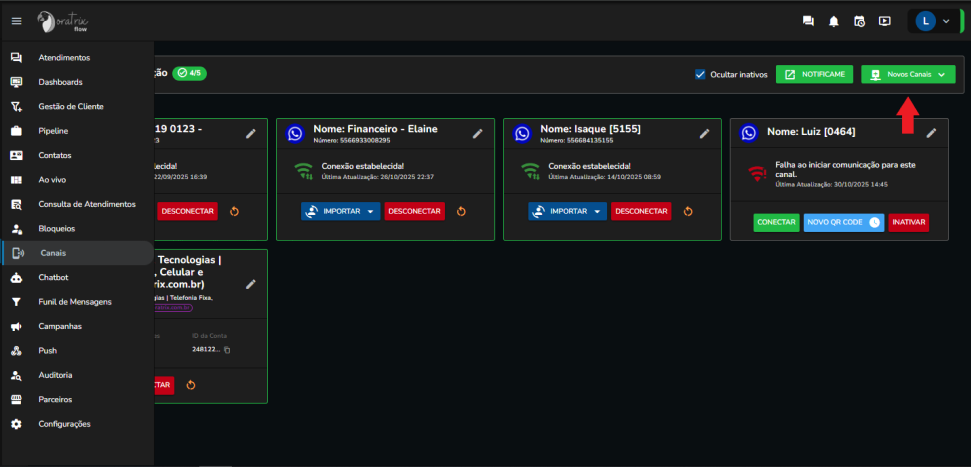Viewport: 971px width, 467px height.
Task: Click the hamburger menu icon
Action: coord(16,21)
